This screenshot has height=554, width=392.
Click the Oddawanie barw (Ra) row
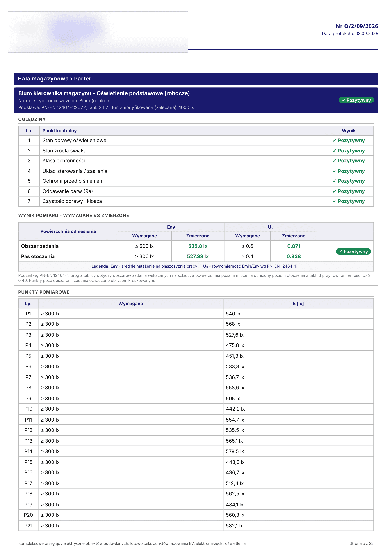196,191
